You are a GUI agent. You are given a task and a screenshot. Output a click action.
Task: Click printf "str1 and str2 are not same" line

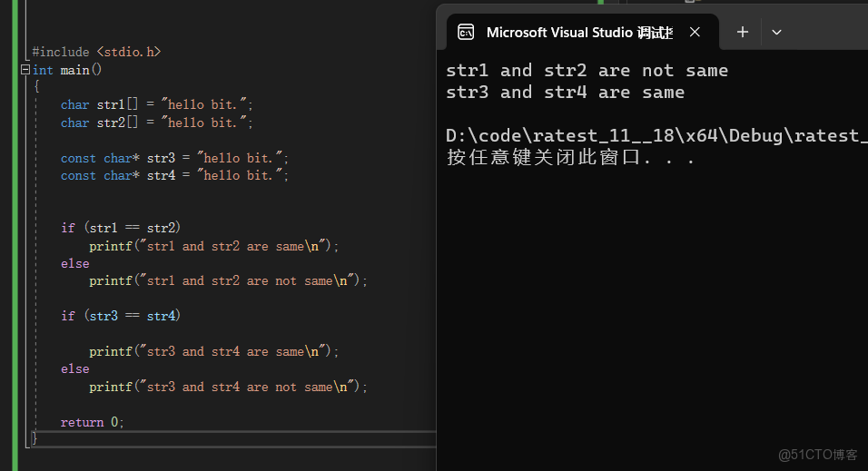coord(228,281)
